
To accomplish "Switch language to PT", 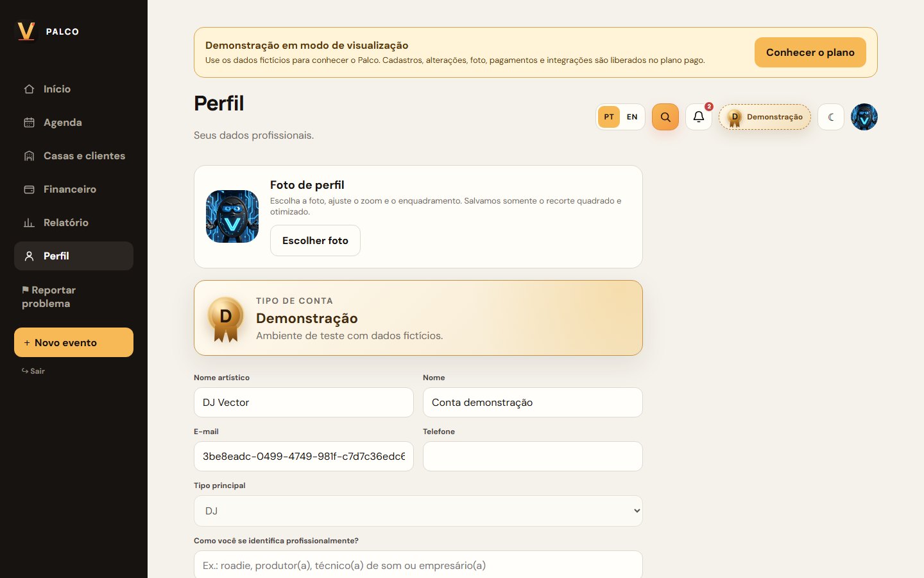I will [x=609, y=117].
